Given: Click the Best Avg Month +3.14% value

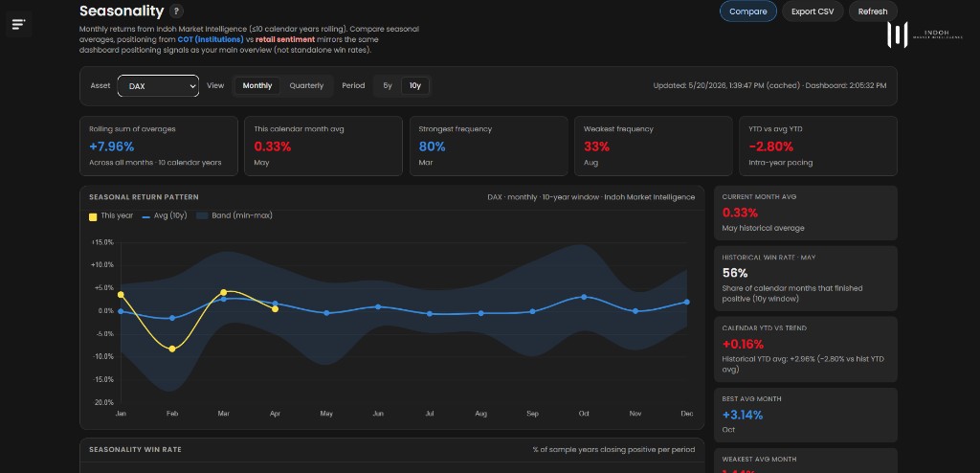Looking at the screenshot, I should coord(743,415).
